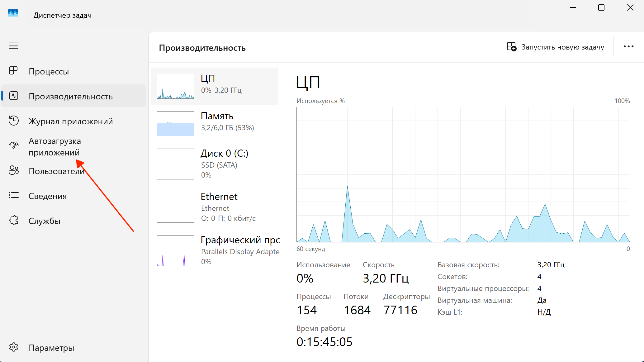The width and height of the screenshot is (644, 362).
Task: Click the Startup apps gauge icon
Action: [x=14, y=145]
